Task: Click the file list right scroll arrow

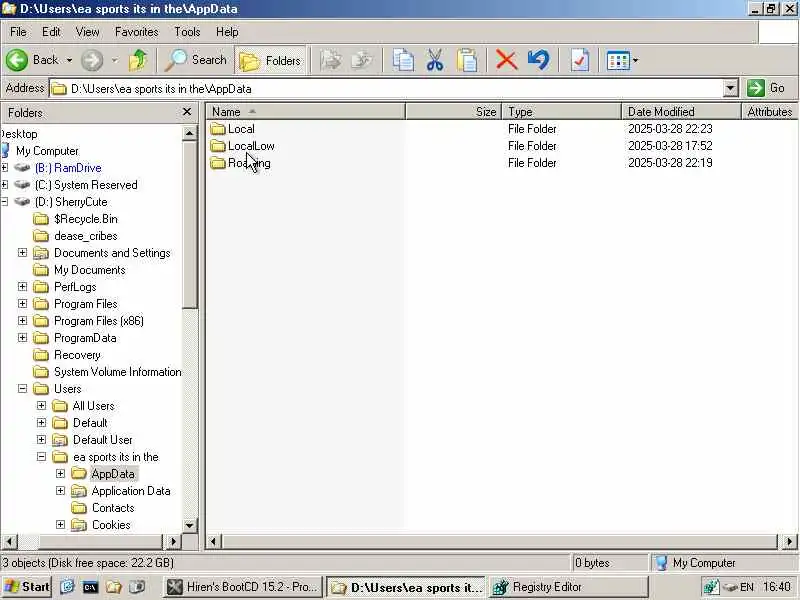Action: 789,541
